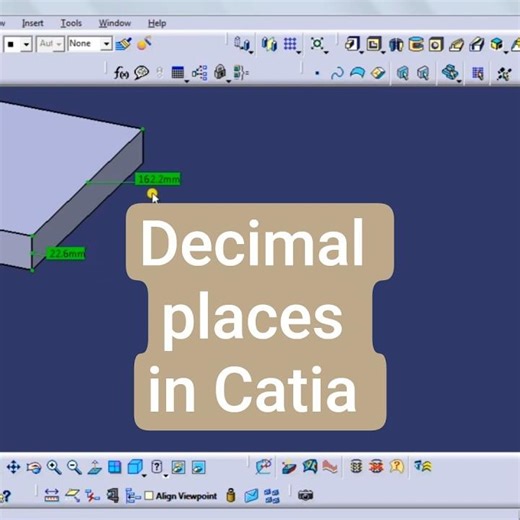Screen dimensions: 520x520
Task: Click the Spline curve icon
Action: pyautogui.click(x=337, y=73)
